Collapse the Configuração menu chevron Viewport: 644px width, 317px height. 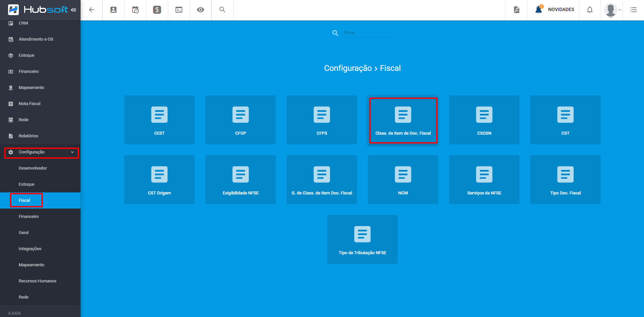coord(72,152)
